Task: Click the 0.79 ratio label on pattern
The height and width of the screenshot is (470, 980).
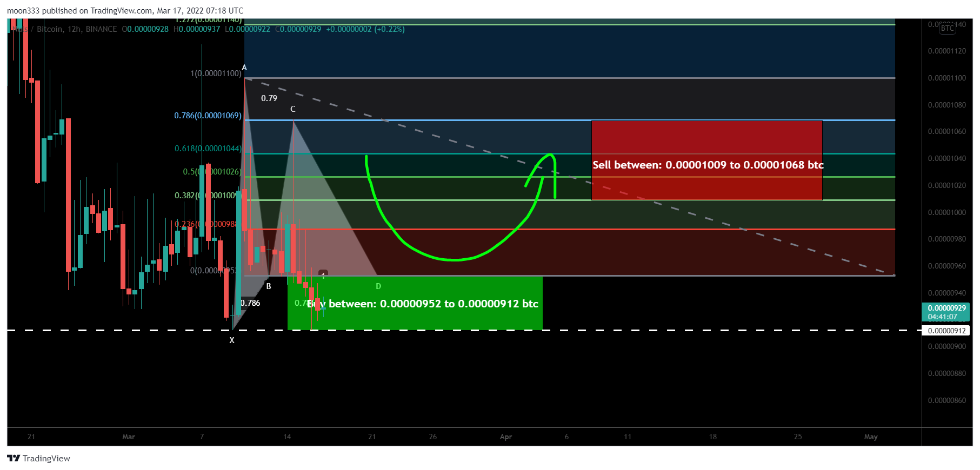Action: tap(269, 98)
